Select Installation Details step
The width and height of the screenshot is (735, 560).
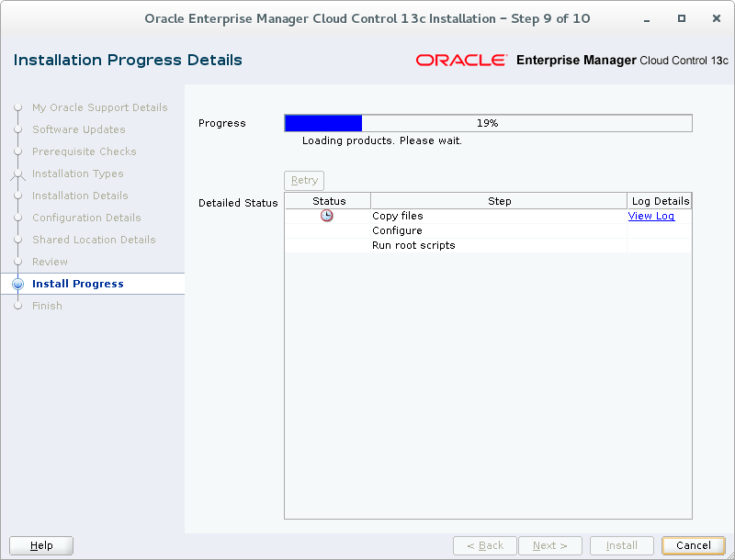pos(80,196)
